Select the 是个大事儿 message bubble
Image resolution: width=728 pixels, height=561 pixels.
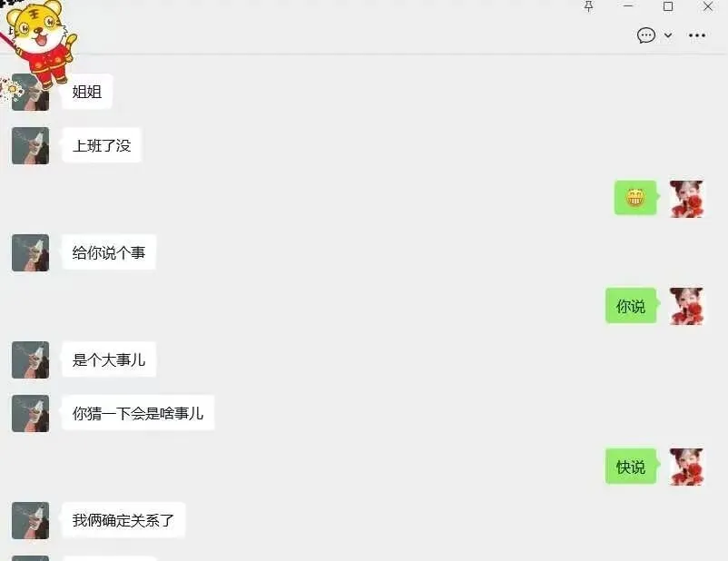(109, 359)
